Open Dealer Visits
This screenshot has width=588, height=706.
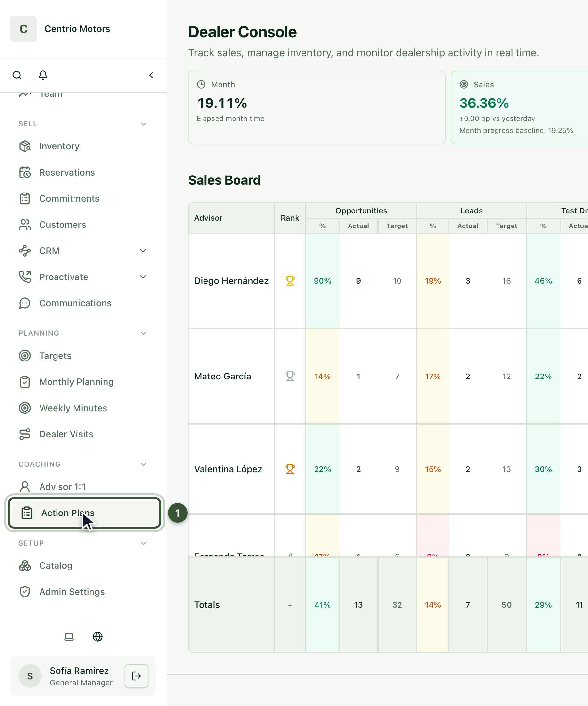pos(66,434)
